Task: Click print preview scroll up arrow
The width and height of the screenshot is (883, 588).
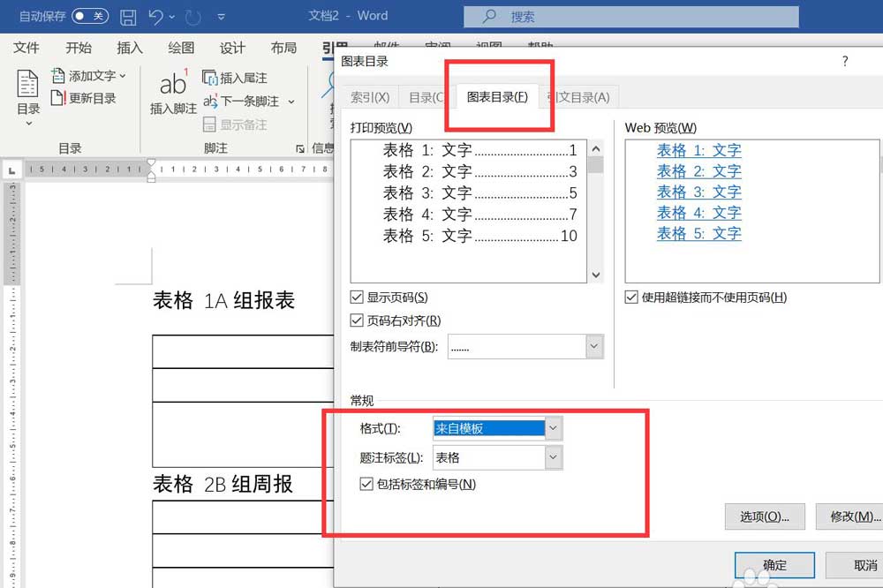Action: point(596,148)
